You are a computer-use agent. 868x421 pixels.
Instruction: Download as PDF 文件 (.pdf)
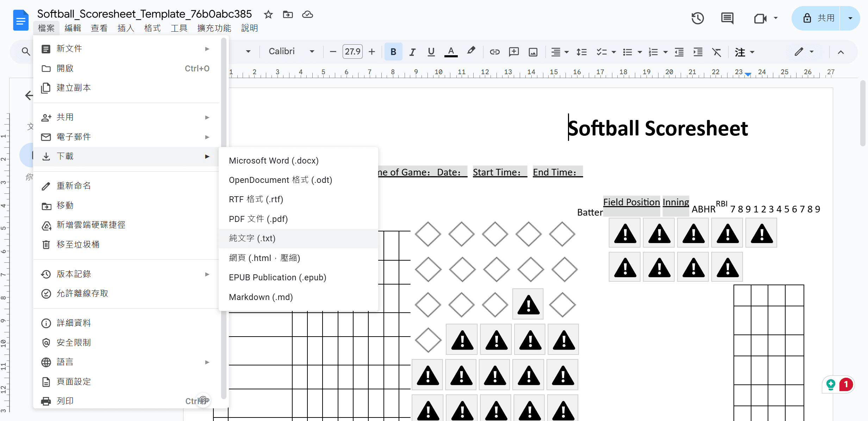(x=298, y=219)
